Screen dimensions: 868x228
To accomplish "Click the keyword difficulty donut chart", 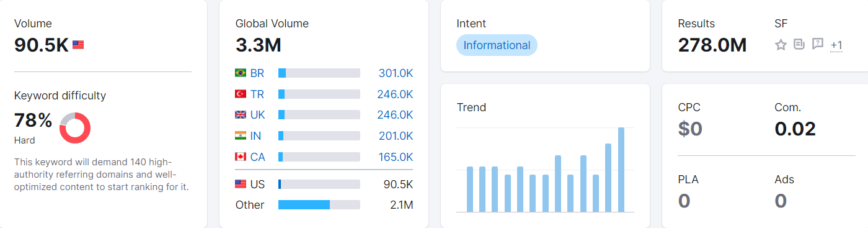I will pos(75,128).
